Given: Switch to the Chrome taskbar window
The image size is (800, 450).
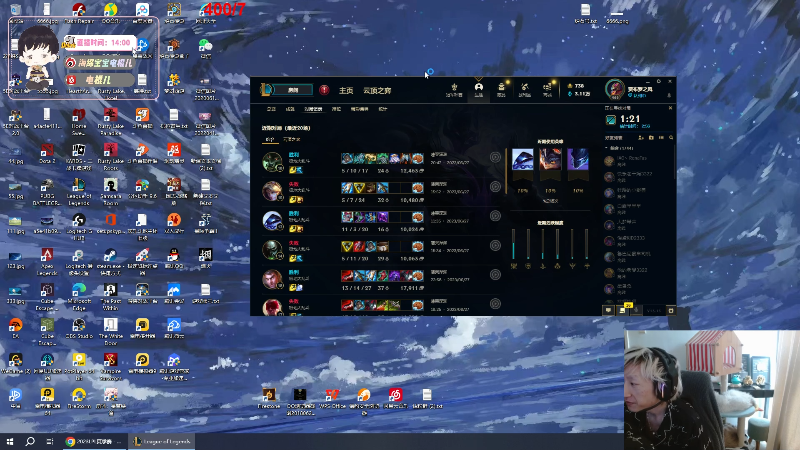Looking at the screenshot, I should pos(95,441).
